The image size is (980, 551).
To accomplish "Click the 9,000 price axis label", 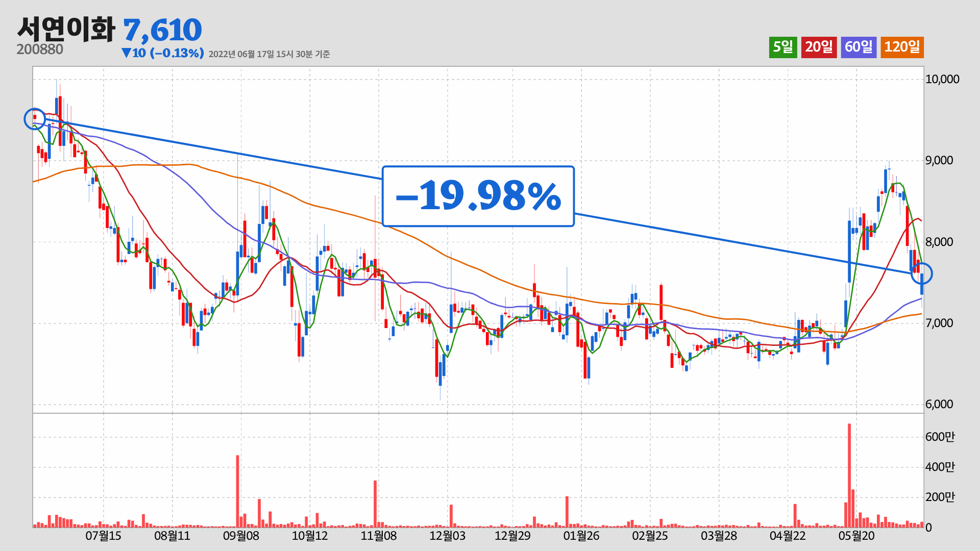I will click(939, 161).
